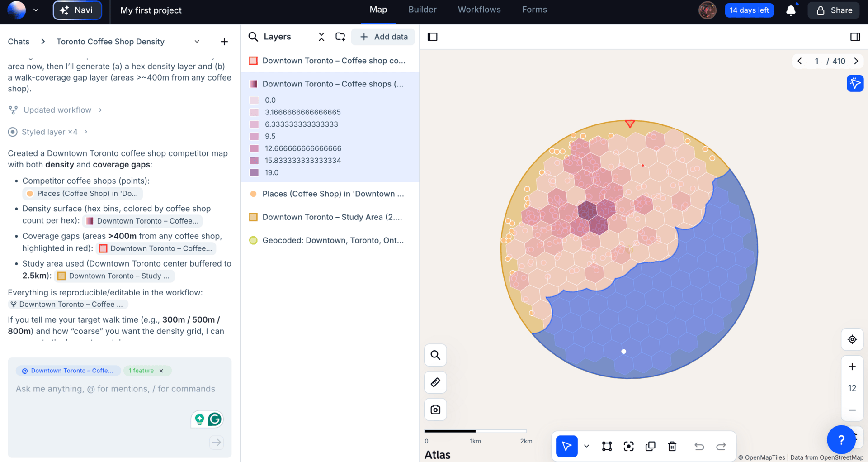Click the map search magnifier icon
This screenshot has height=462, width=868.
tap(435, 355)
